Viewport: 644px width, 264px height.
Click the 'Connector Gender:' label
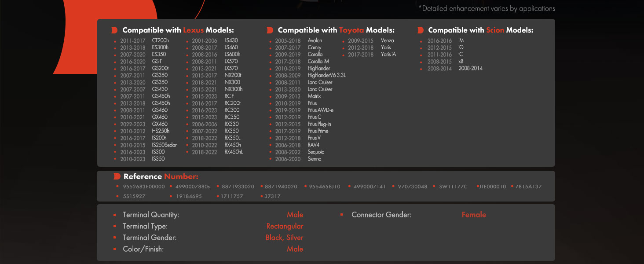coord(381,215)
